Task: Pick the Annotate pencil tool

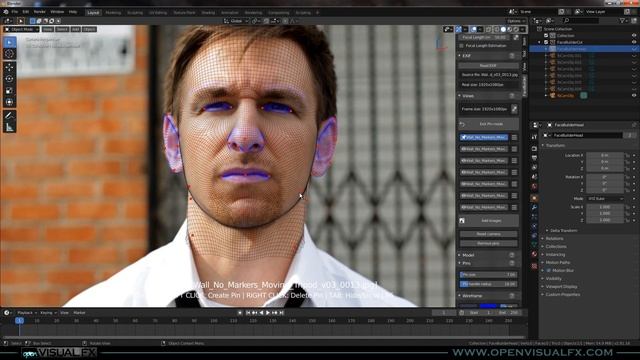Action: [x=9, y=116]
